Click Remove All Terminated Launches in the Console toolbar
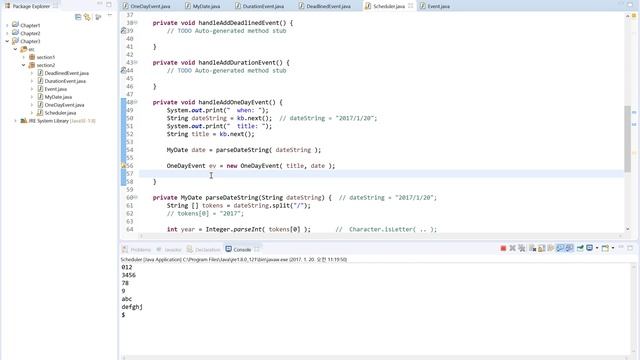The image size is (640, 360). click(x=522, y=248)
